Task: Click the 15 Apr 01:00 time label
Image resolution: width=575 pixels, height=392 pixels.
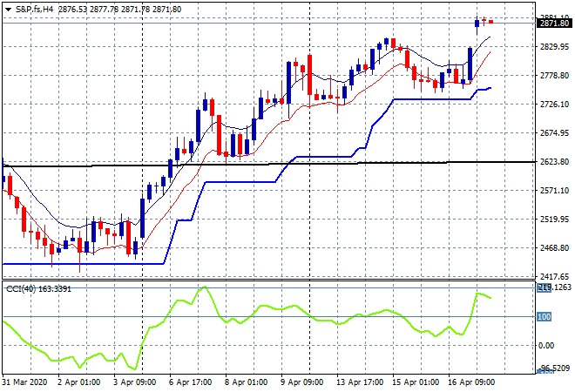Action: 416,382
